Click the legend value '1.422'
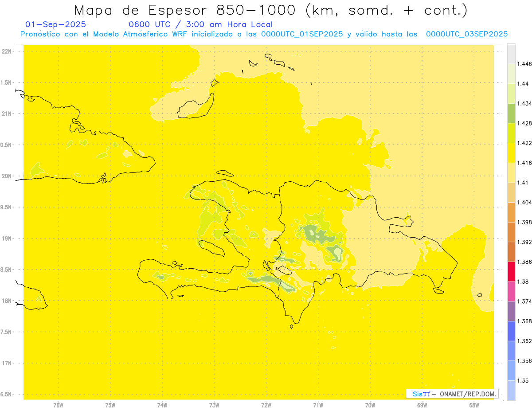 tap(525, 143)
